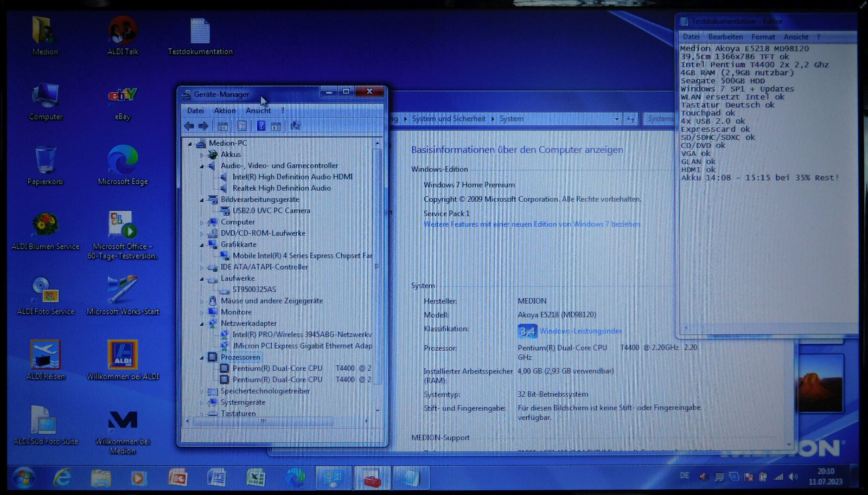Click show/hide console tree toolbar icon
The image size is (868, 495).
pyautogui.click(x=222, y=126)
